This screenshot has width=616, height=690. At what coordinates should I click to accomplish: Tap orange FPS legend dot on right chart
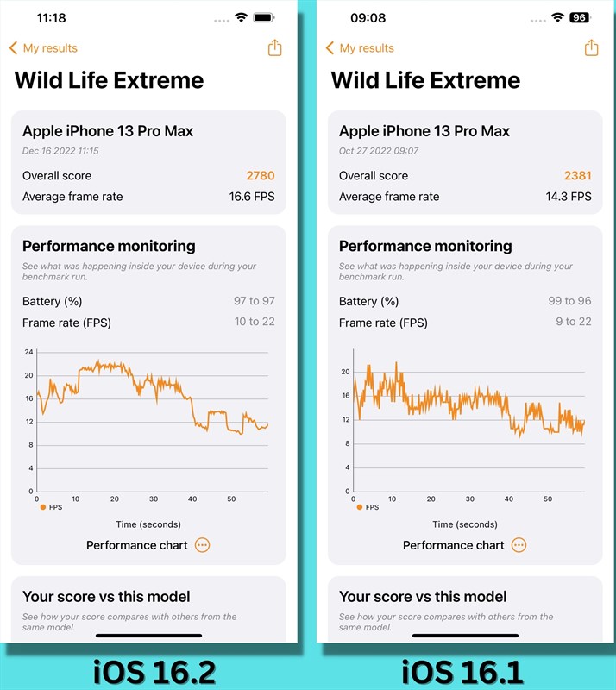pos(360,507)
